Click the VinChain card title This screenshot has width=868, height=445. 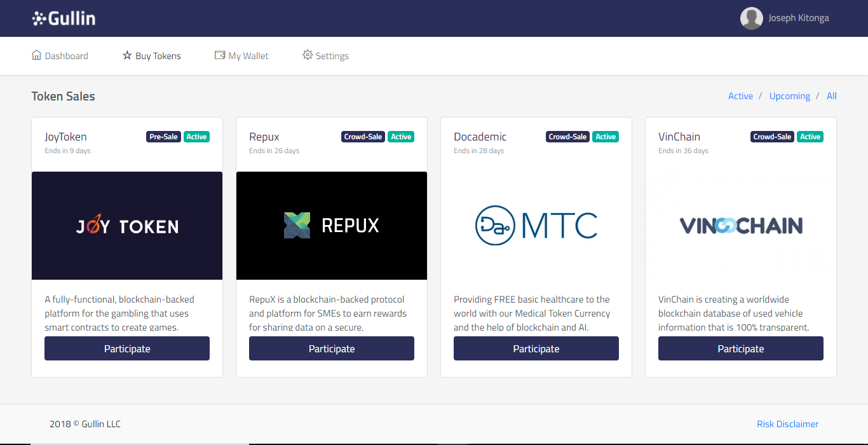coord(679,137)
